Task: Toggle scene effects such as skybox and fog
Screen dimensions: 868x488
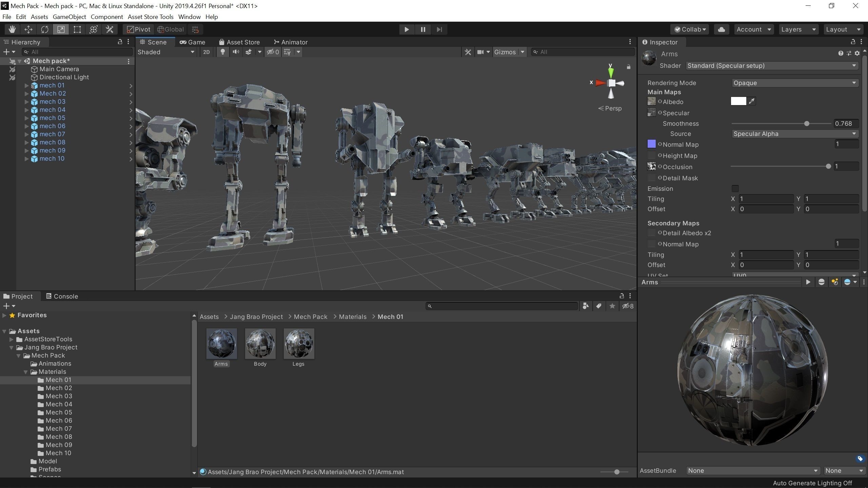Action: tap(249, 52)
